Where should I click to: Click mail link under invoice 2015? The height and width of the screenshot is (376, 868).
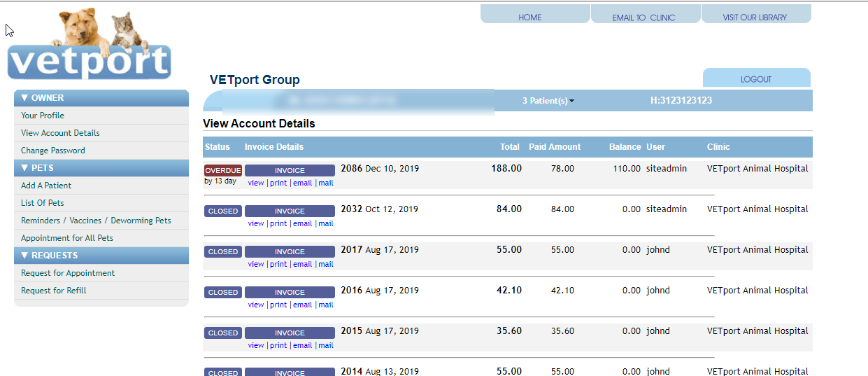coord(326,345)
